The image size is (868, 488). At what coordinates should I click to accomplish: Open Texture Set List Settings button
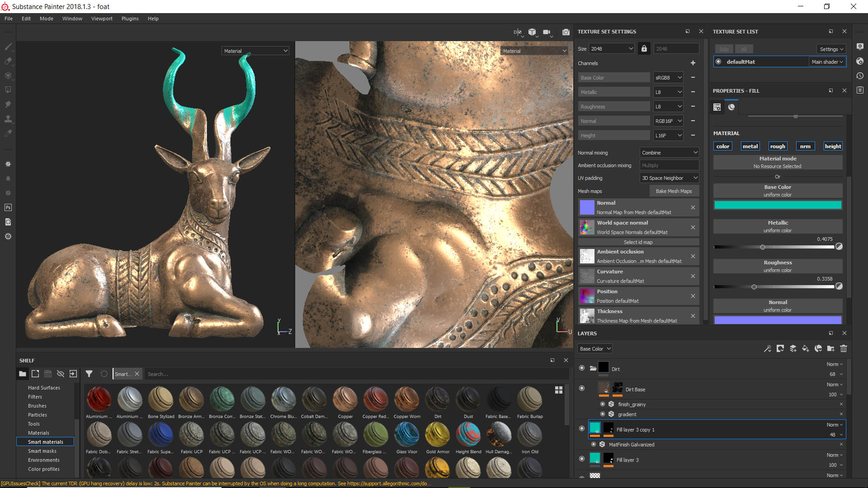[x=831, y=49]
